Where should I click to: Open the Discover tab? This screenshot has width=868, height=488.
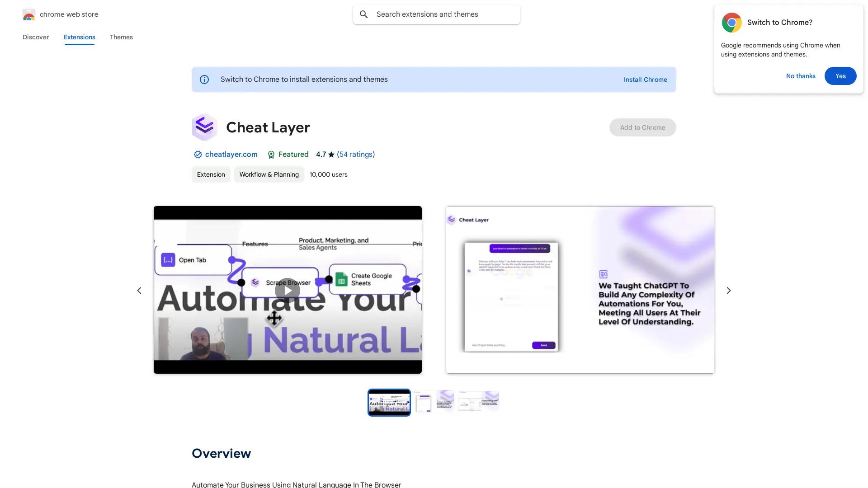tap(36, 37)
